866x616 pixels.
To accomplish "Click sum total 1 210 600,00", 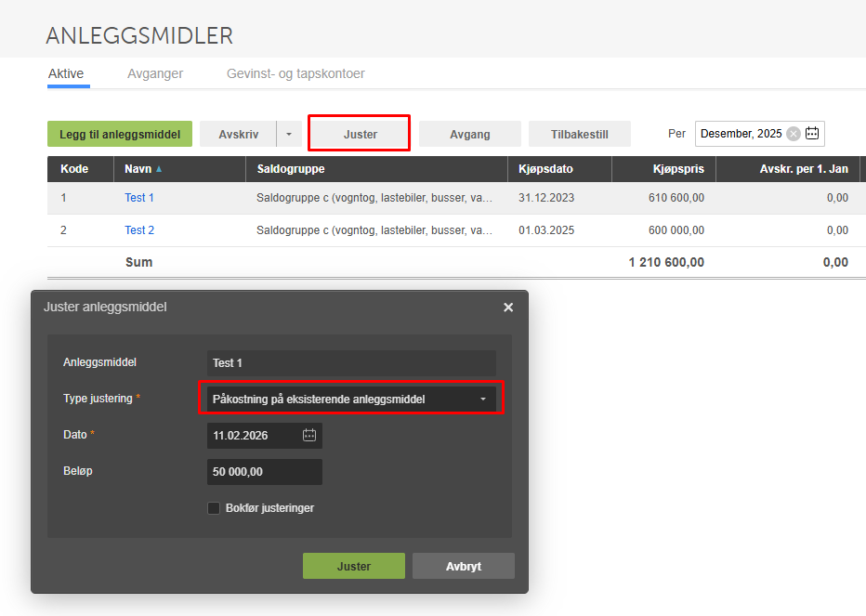I will (x=666, y=262).
